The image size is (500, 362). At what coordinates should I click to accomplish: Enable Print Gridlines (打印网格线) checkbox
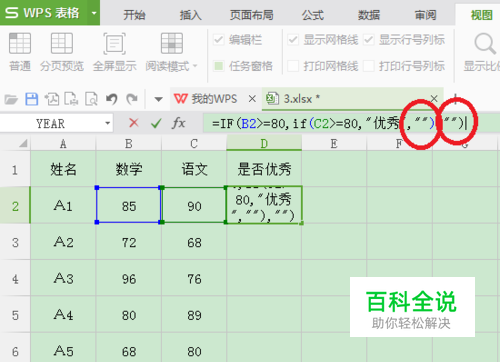[293, 66]
